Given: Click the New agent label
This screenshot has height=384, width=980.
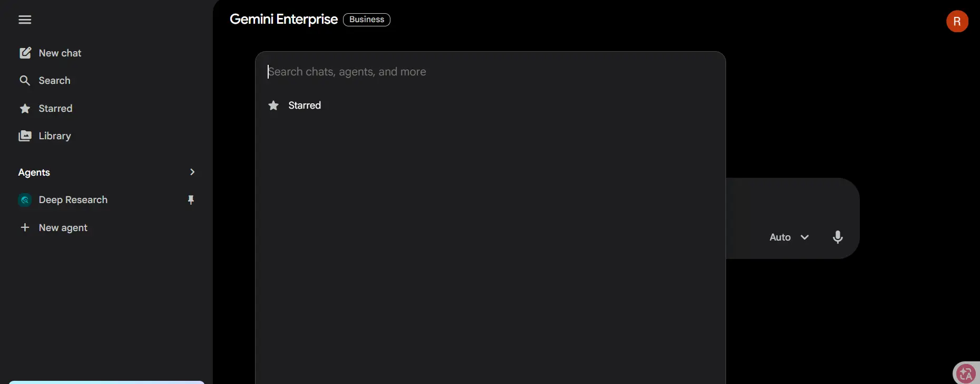Looking at the screenshot, I should pos(63,228).
